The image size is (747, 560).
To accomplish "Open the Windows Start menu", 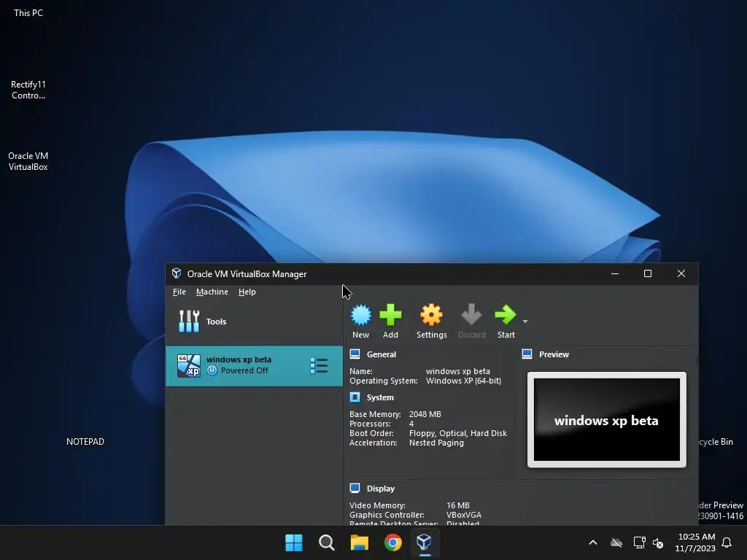I will click(x=293, y=542).
